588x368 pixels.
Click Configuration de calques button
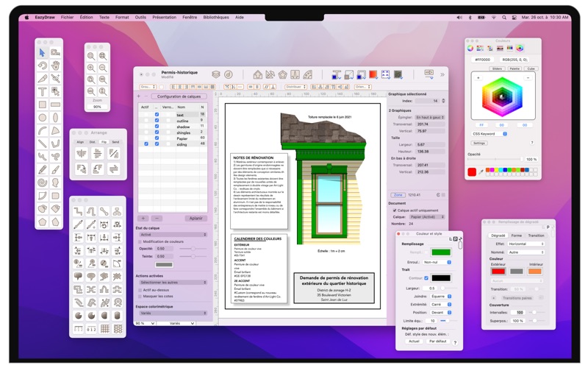click(179, 96)
